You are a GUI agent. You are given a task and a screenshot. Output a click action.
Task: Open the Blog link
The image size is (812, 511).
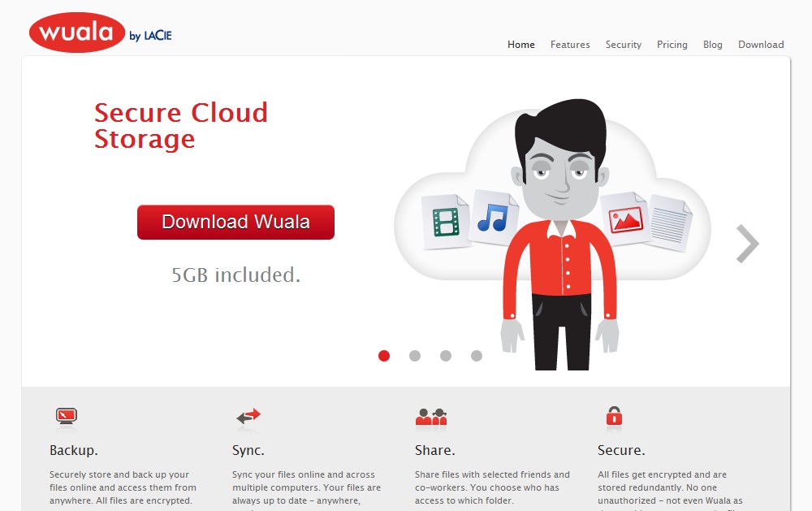click(713, 45)
